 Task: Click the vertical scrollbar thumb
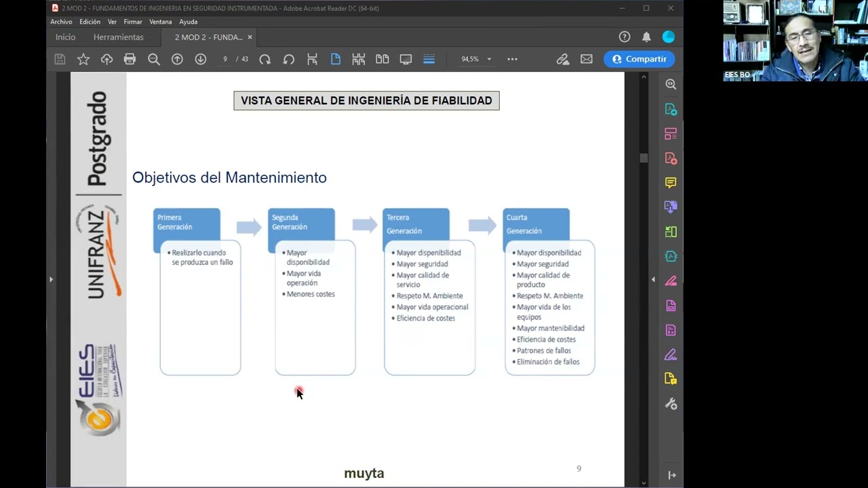pyautogui.click(x=644, y=157)
